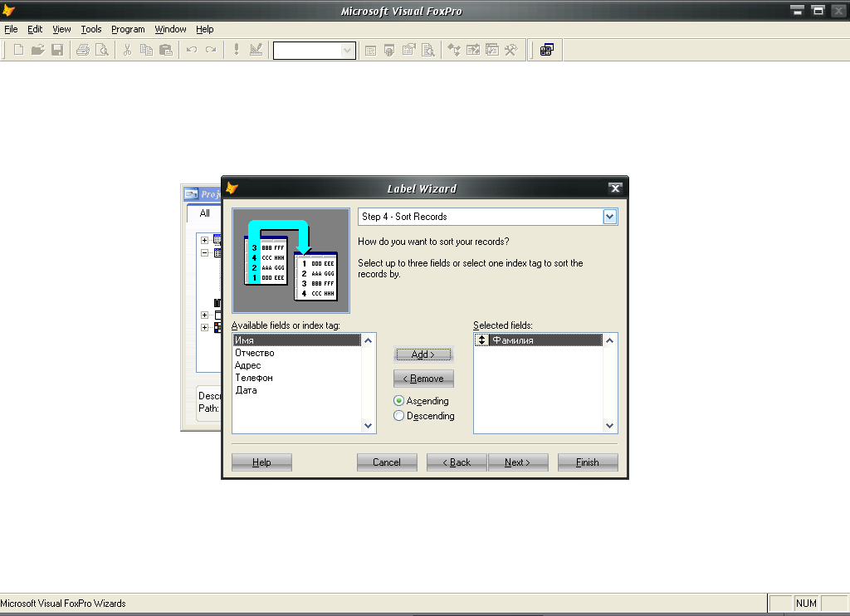Screen dimensions: 850x616
Task: Open the Data Session window icon
Action: (x=389, y=51)
